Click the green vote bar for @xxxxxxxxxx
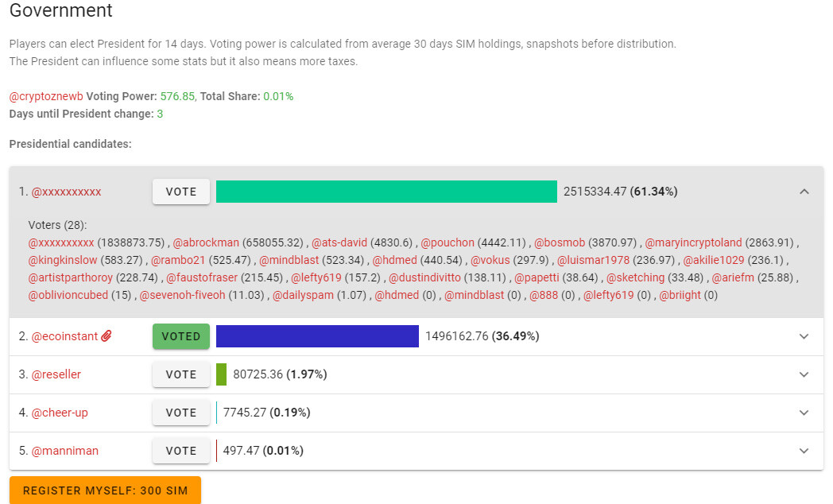833x504 pixels. [386, 192]
